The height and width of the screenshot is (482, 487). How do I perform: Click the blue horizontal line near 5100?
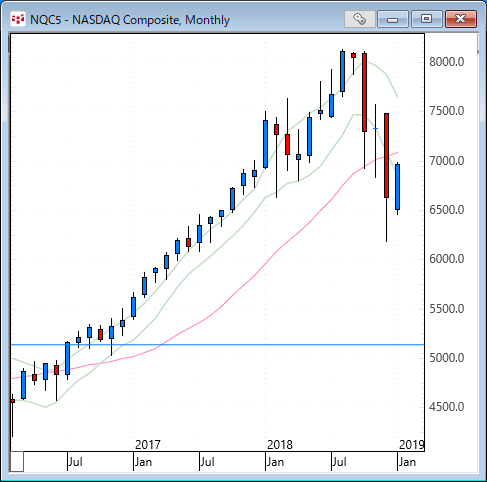pyautogui.click(x=217, y=344)
